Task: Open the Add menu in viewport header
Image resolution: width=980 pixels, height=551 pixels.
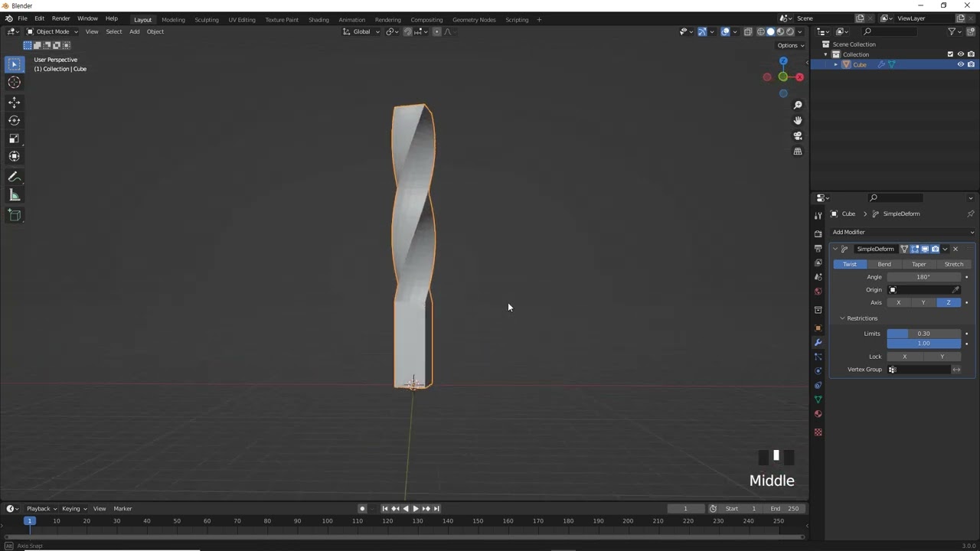Action: pos(134,31)
